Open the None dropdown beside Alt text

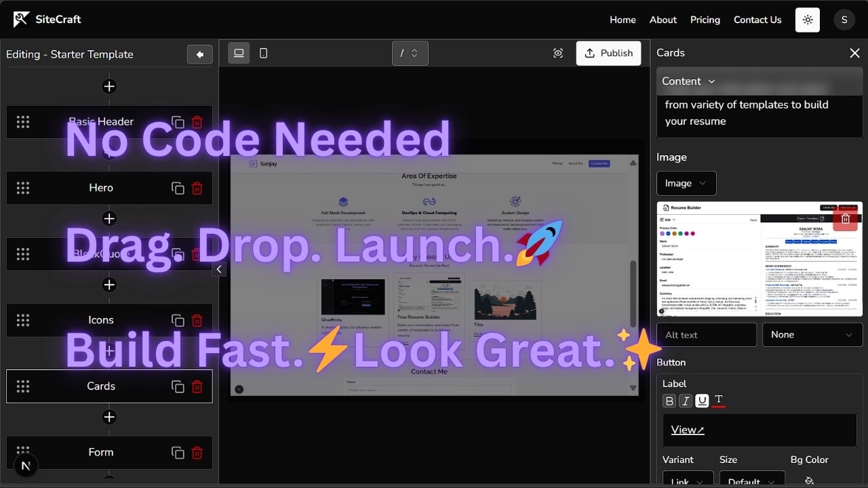[812, 335]
